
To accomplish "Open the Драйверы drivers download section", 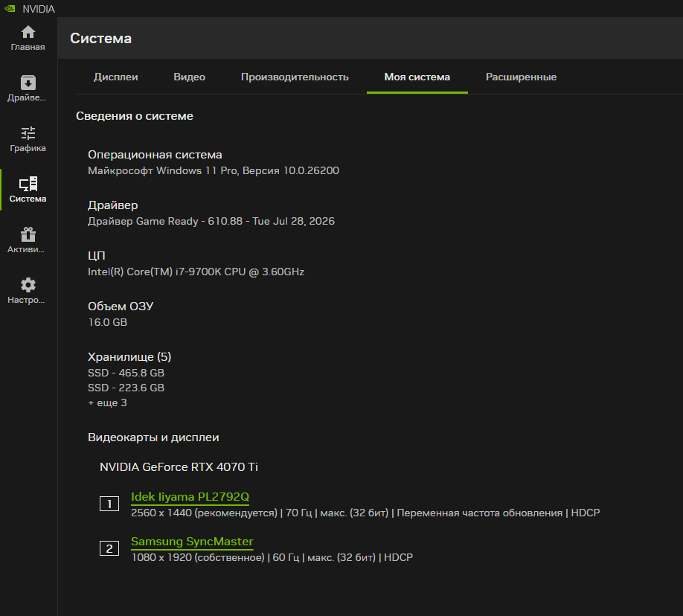I will (x=28, y=89).
